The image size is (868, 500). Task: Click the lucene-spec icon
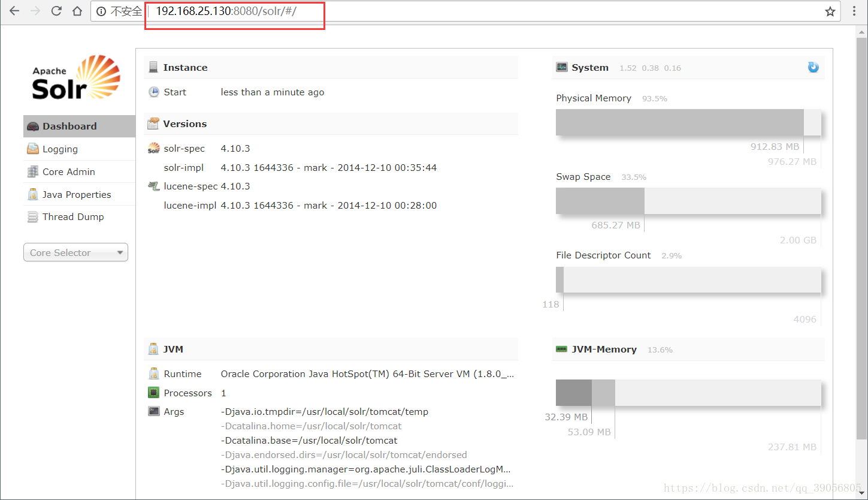154,186
